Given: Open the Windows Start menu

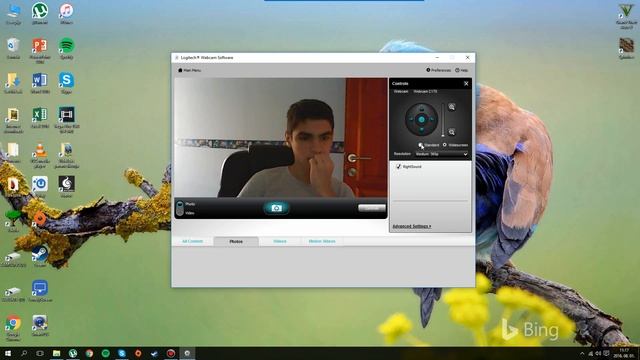Looking at the screenshot, I should [7, 353].
